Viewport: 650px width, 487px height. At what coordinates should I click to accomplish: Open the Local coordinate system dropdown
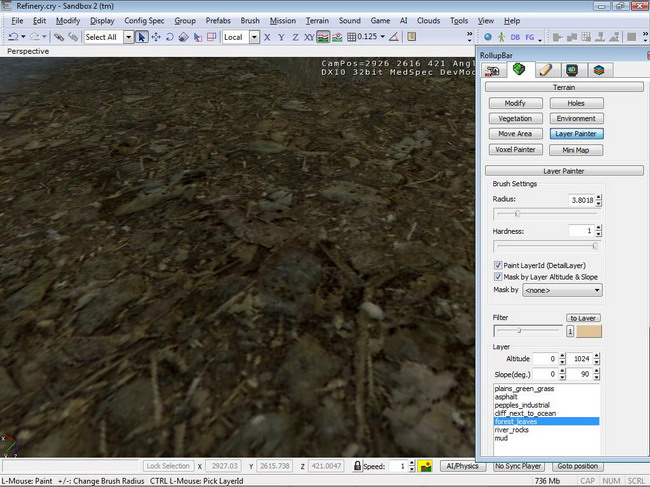click(254, 37)
